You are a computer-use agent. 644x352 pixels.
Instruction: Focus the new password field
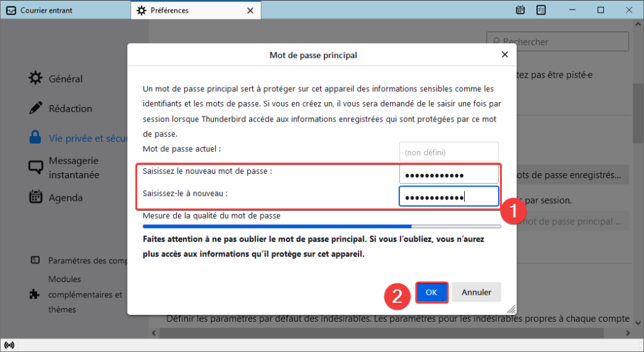click(448, 174)
